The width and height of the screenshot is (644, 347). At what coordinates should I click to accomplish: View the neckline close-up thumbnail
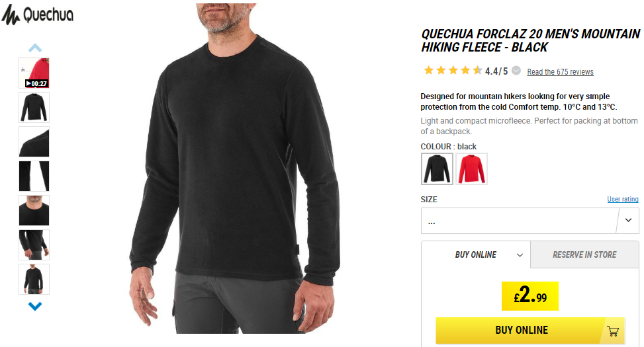click(34, 210)
